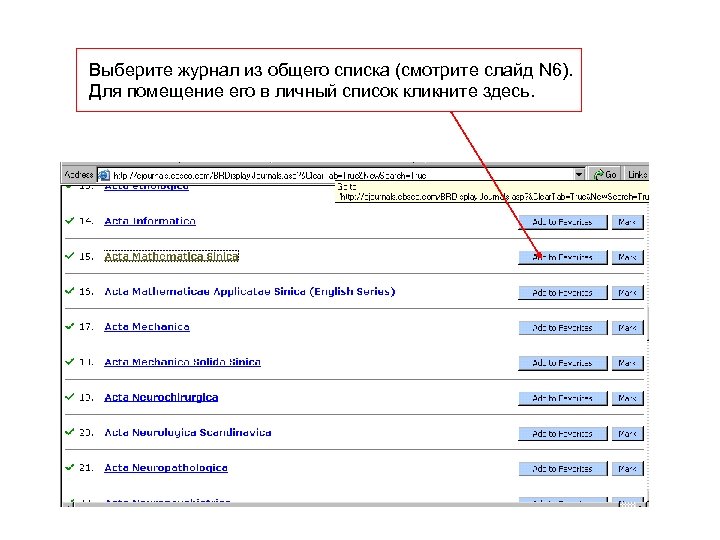Add Acta Informatica to Favorites
This screenshot has width=720, height=540.
click(x=562, y=222)
